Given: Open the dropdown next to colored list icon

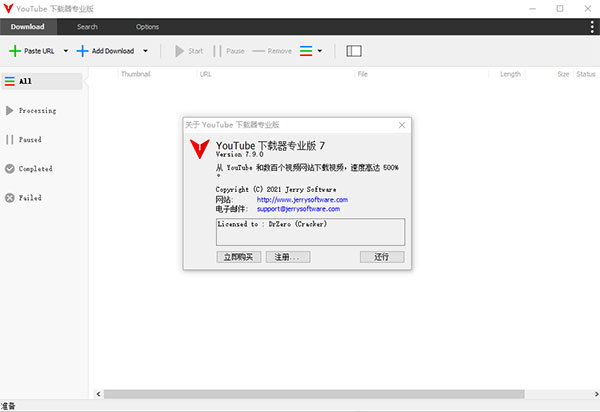Looking at the screenshot, I should [320, 51].
